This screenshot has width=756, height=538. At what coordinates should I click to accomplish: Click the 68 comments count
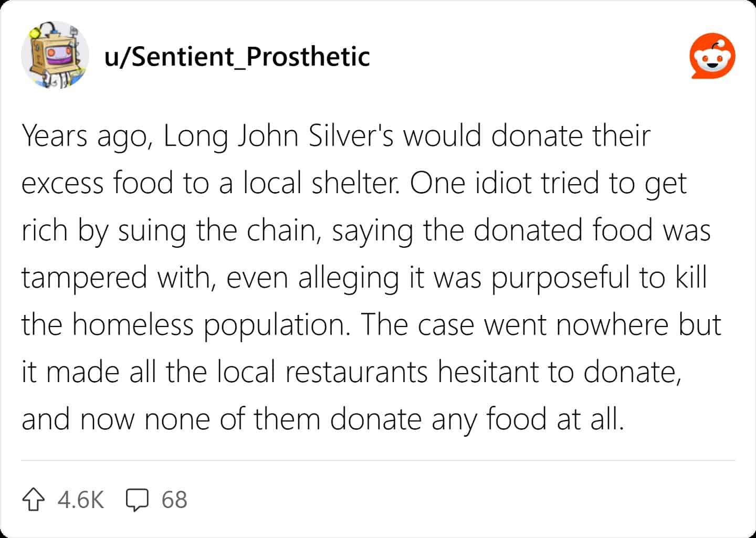coord(174,500)
